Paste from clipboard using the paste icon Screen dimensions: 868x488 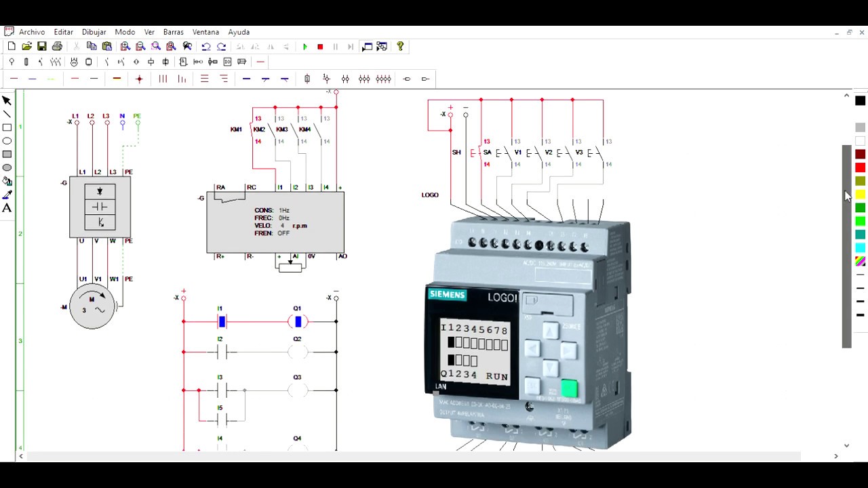coord(107,47)
